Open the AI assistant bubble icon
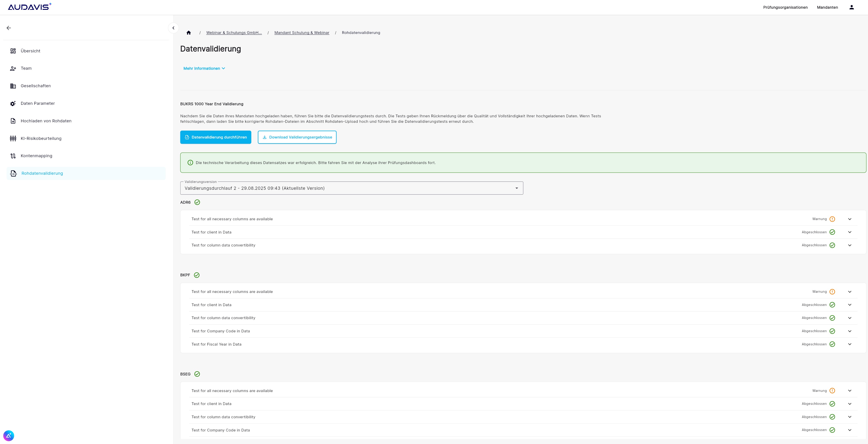The width and height of the screenshot is (868, 444). pyautogui.click(x=9, y=436)
